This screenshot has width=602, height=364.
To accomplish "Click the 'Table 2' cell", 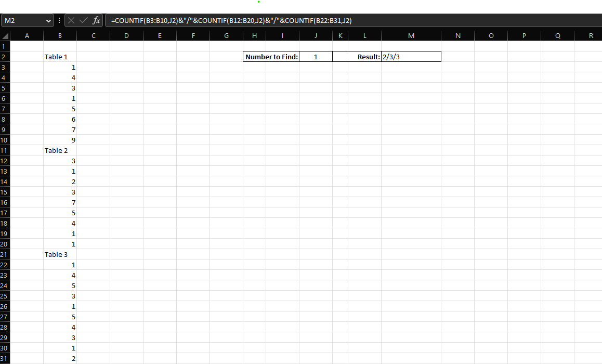I will click(60, 150).
